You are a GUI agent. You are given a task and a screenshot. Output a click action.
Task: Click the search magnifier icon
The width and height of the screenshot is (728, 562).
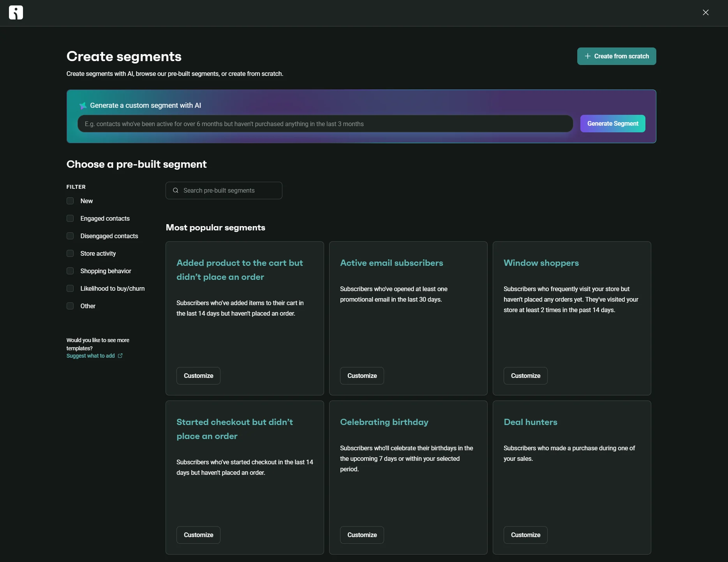coord(176,190)
